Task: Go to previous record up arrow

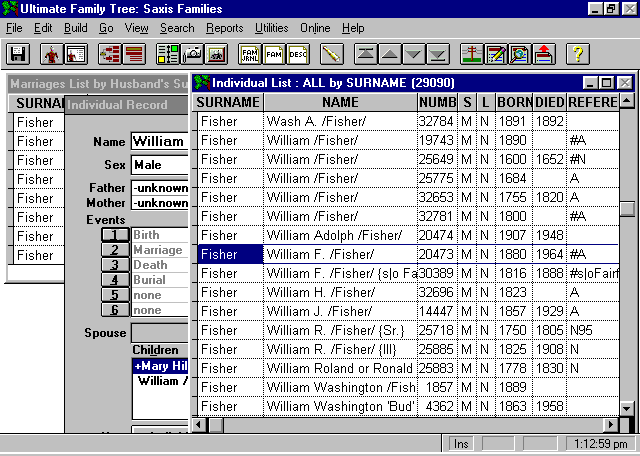Action: 390,54
